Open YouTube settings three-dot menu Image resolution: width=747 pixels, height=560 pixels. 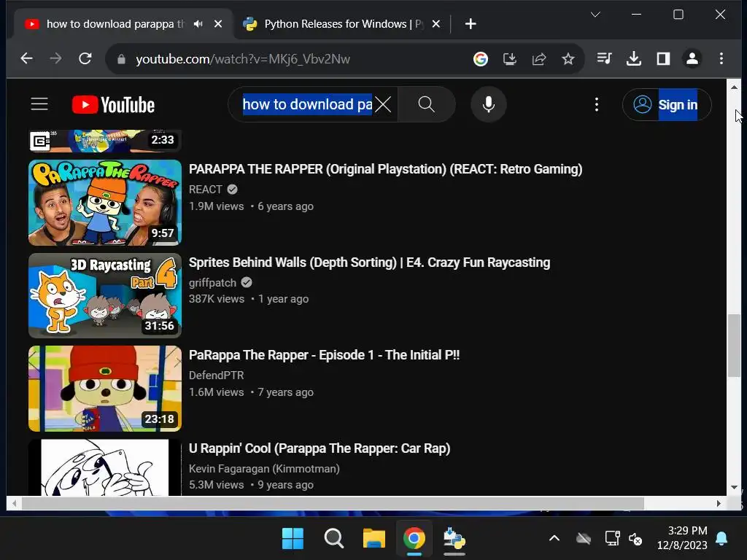pos(597,104)
